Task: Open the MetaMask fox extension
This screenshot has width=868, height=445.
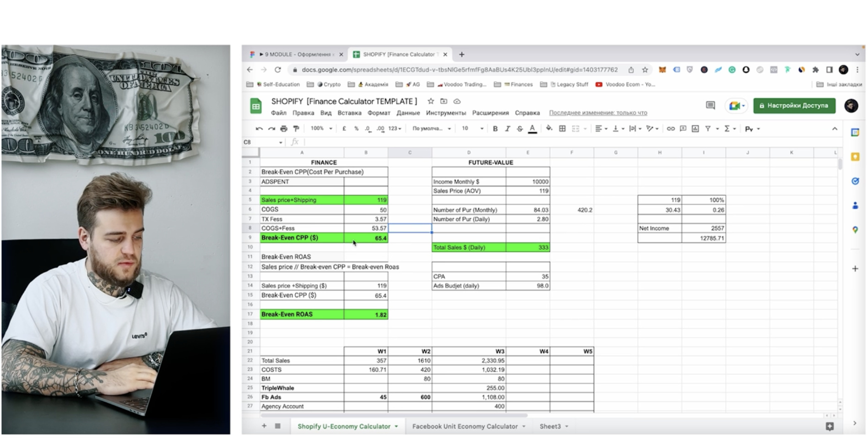Action: pyautogui.click(x=662, y=70)
